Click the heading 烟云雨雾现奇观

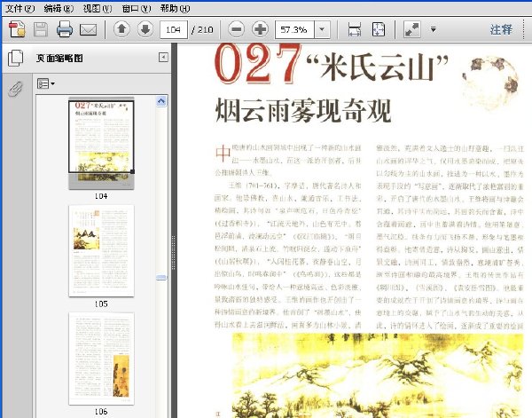(303, 110)
